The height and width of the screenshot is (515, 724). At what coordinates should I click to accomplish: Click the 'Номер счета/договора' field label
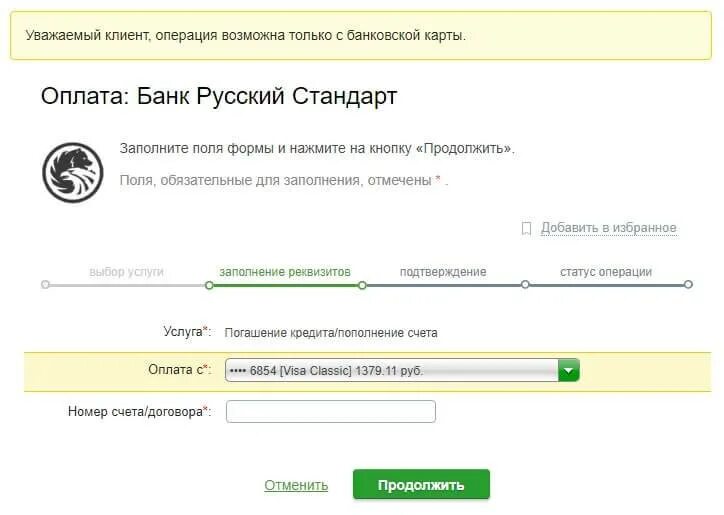[x=139, y=411]
